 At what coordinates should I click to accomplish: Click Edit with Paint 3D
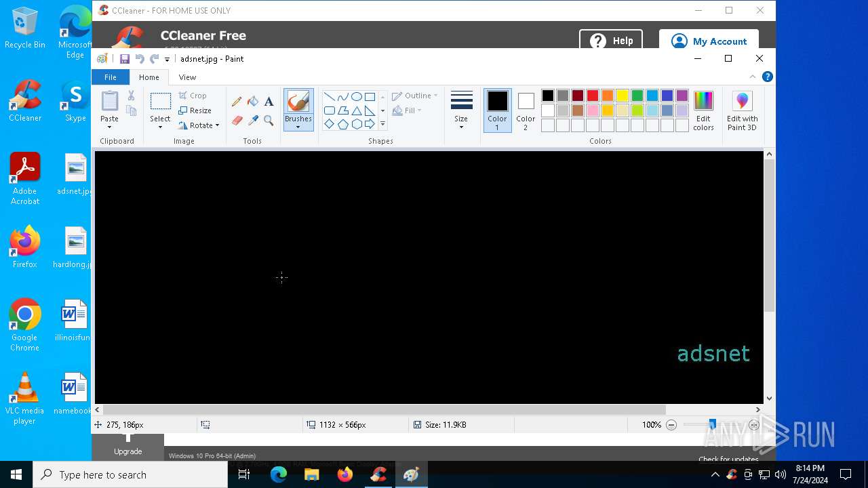click(x=742, y=111)
